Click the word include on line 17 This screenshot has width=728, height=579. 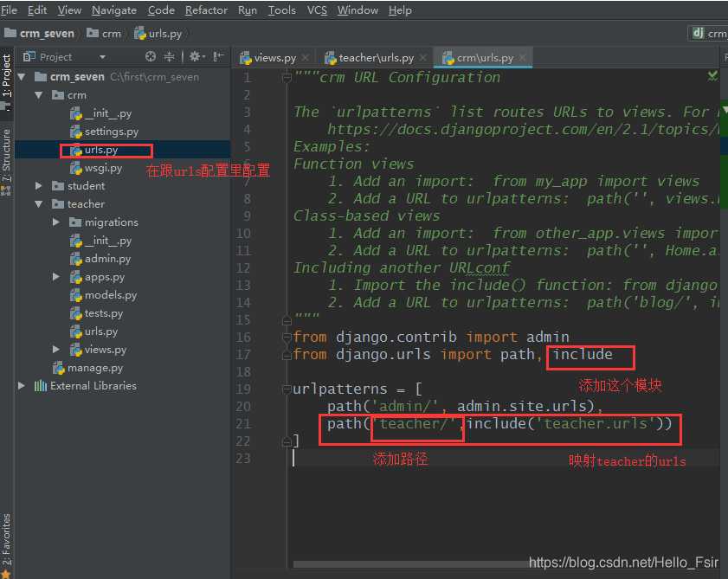583,354
